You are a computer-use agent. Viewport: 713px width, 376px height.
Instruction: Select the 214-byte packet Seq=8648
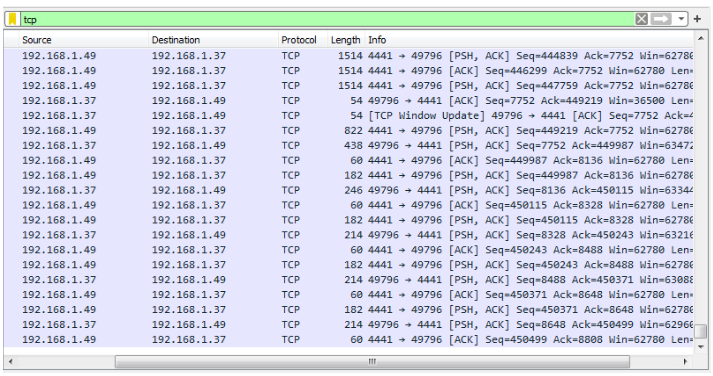coord(349,325)
